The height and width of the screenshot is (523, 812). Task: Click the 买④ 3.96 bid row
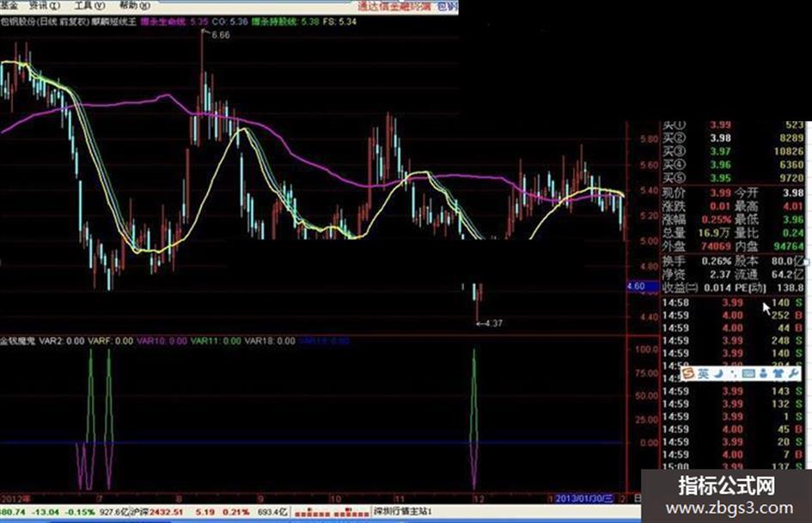click(733, 165)
